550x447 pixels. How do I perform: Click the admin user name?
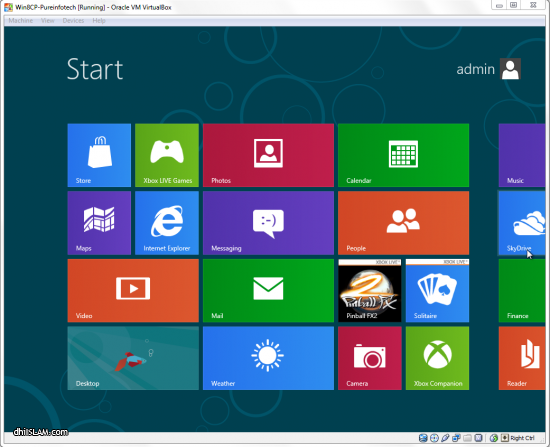(x=475, y=69)
